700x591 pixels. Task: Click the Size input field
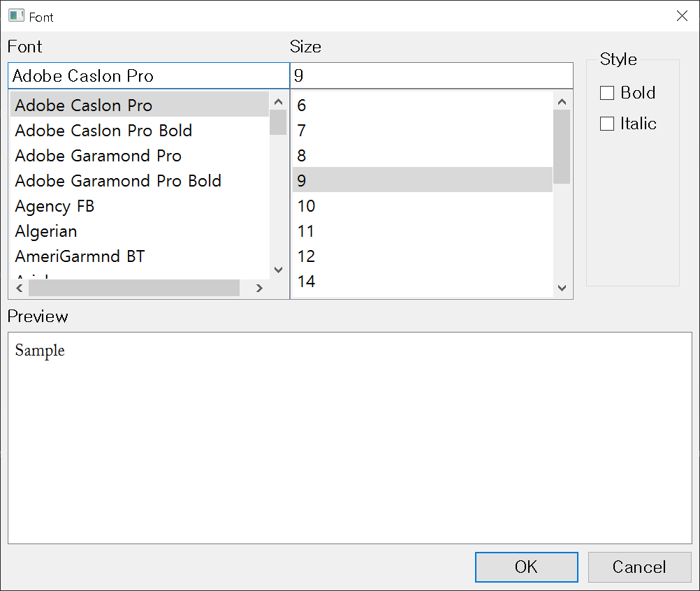click(431, 76)
